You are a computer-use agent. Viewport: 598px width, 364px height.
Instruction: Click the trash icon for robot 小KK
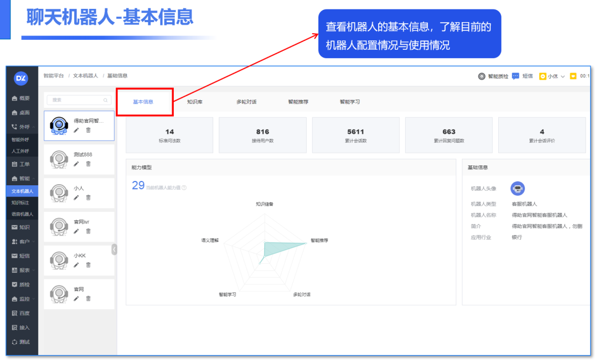point(88,265)
